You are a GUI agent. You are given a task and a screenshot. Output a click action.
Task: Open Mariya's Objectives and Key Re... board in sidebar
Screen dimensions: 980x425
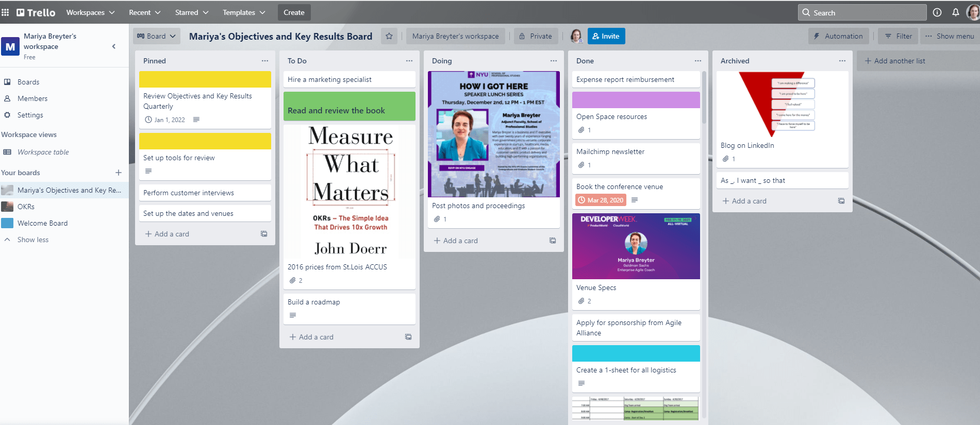point(64,190)
